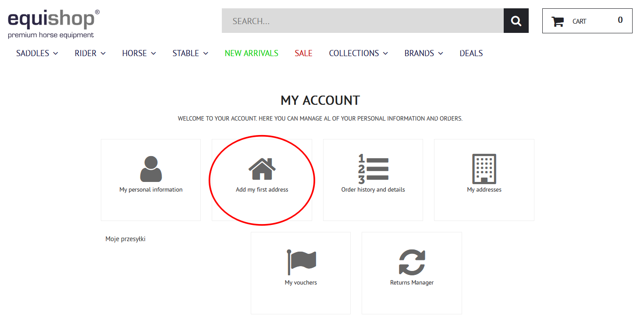Go to New Arrivals section

[x=251, y=53]
